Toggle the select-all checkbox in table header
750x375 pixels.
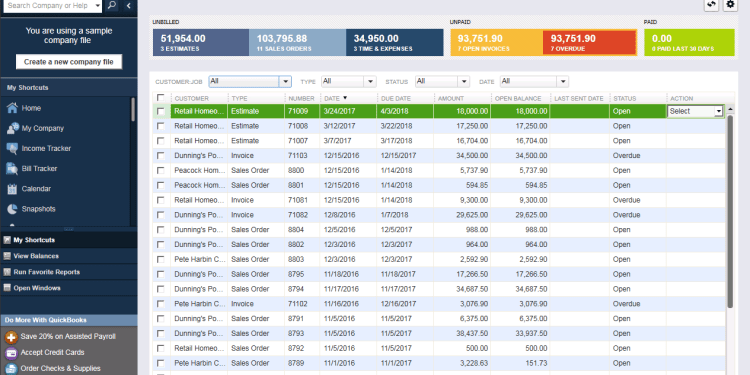click(x=161, y=98)
